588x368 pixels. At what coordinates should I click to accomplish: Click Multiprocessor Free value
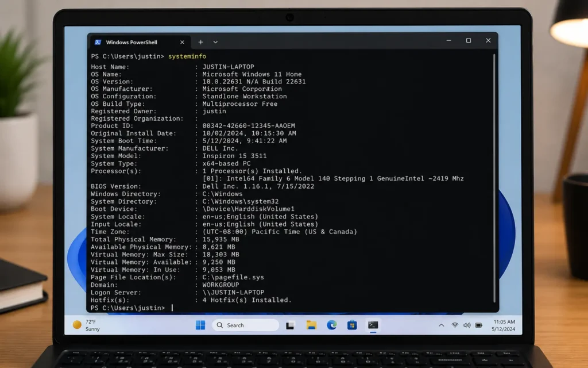coord(240,104)
